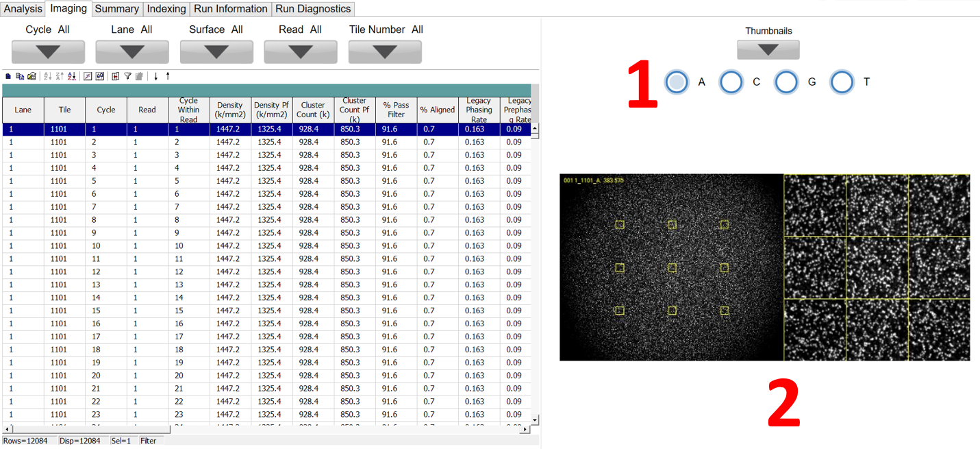The width and height of the screenshot is (980, 449).
Task: Click the table's horizontal scrollbar track
Action: pyautogui.click(x=267, y=429)
